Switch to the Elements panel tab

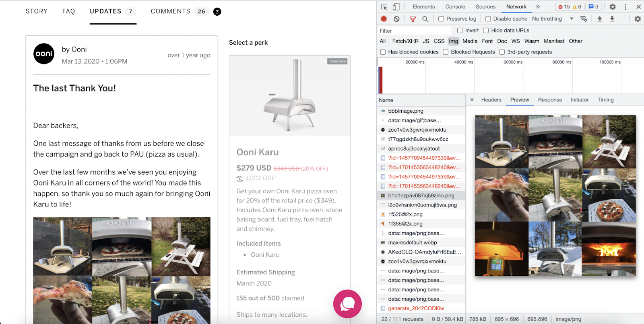coord(424,7)
